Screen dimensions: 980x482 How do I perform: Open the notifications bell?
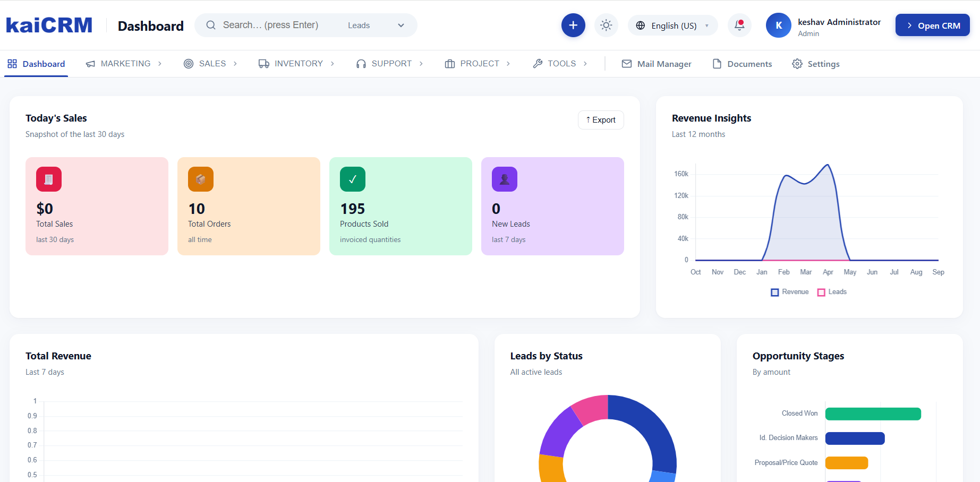point(739,25)
